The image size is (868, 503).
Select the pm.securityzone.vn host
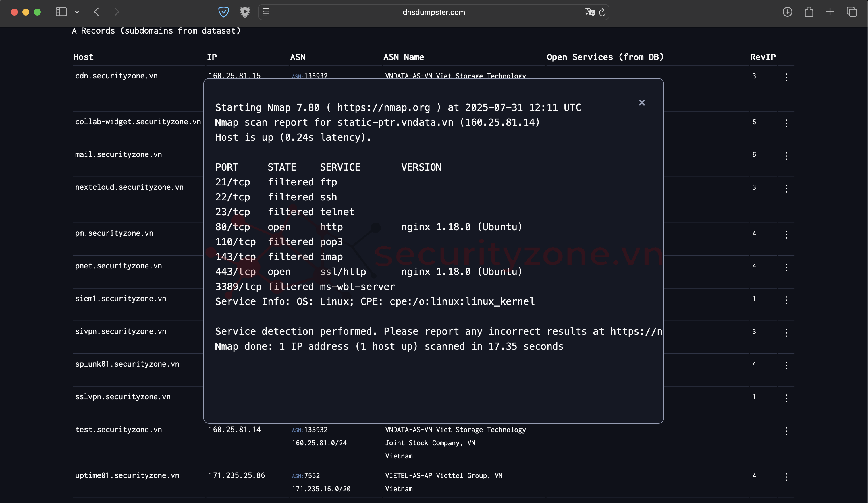pyautogui.click(x=114, y=233)
